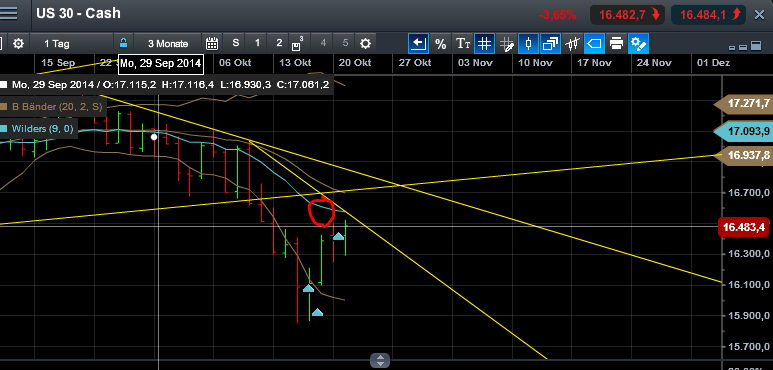The image size is (773, 370).
Task: Select the S layout preset
Action: (236, 43)
